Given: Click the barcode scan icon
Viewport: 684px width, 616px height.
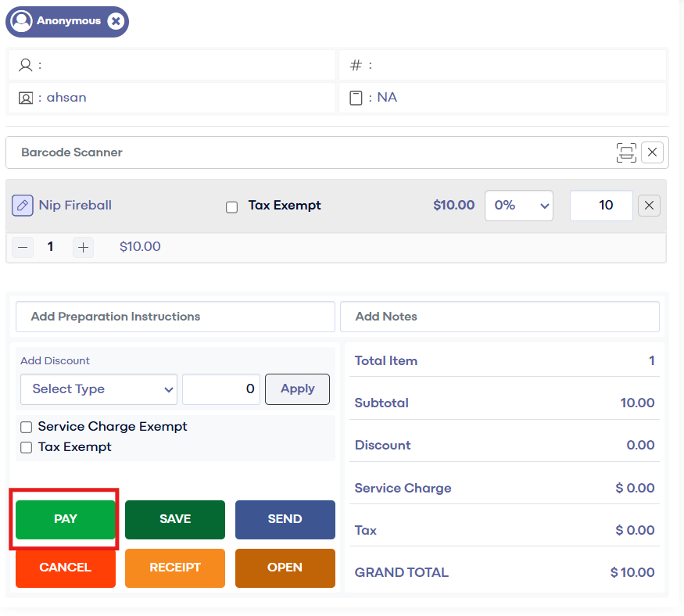Looking at the screenshot, I should [626, 152].
